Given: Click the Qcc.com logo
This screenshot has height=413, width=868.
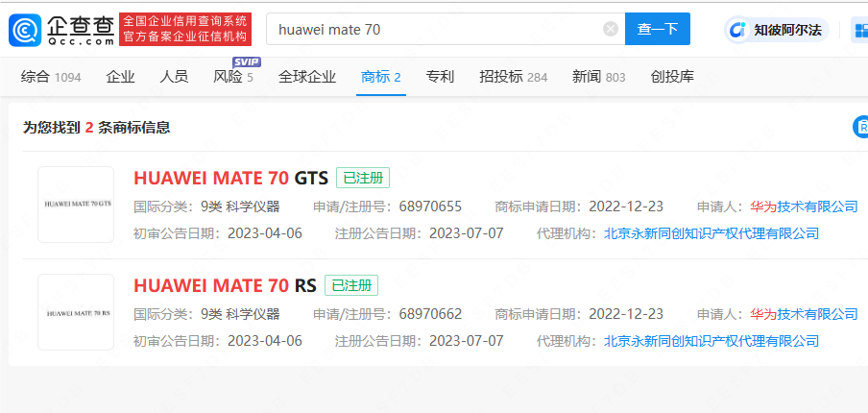Looking at the screenshot, I should (62, 30).
